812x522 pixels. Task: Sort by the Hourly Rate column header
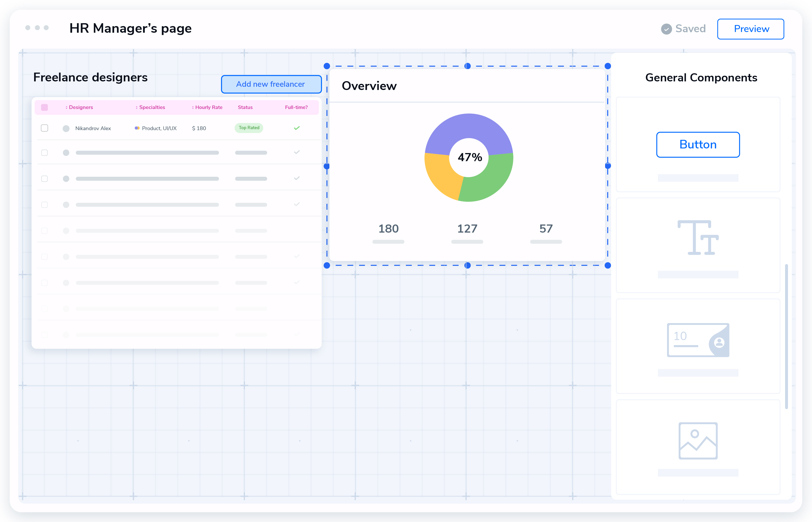209,107
